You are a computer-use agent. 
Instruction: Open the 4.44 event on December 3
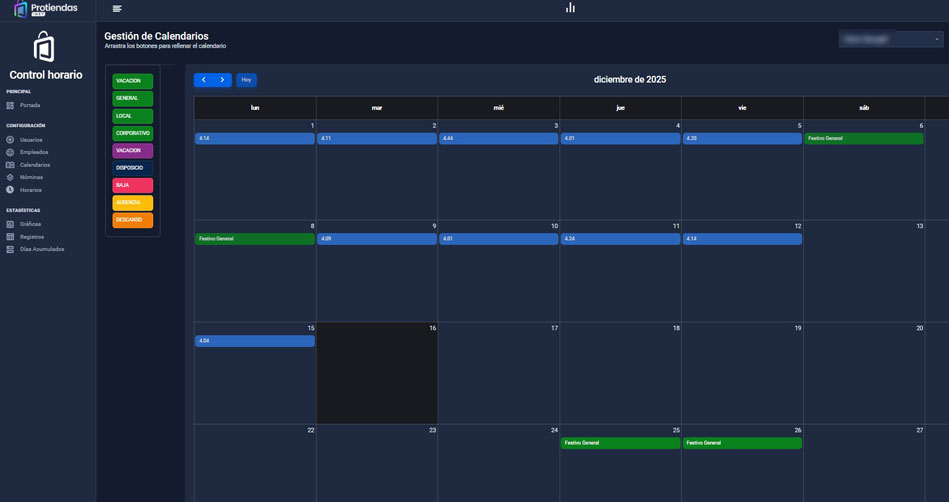tap(499, 139)
